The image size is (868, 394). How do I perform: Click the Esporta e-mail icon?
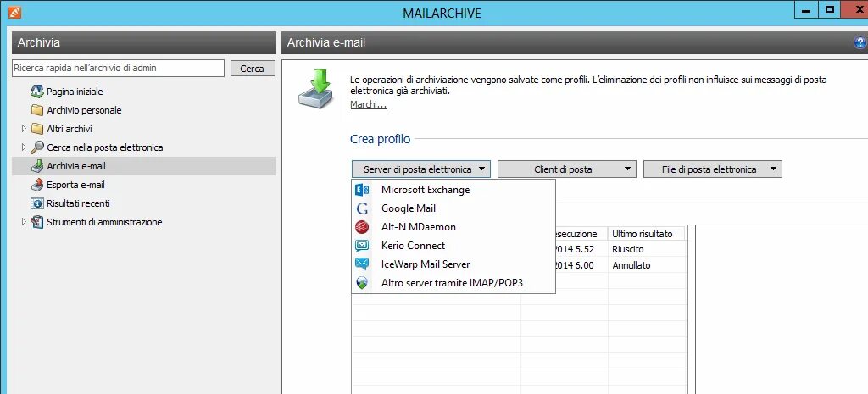[x=37, y=185]
